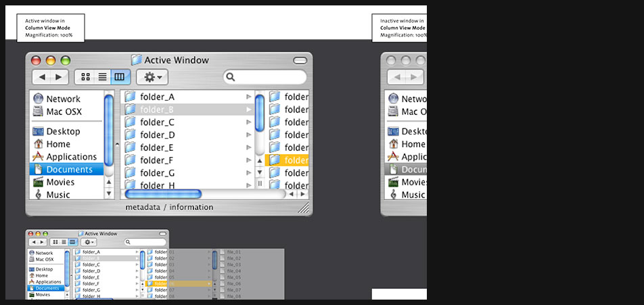
Task: Switch the large active window to list view
Action: point(102,77)
